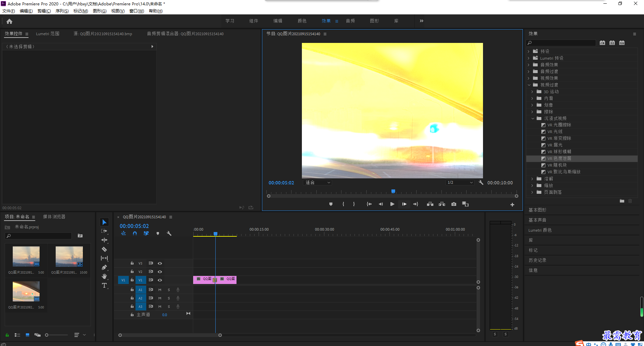Expand the 溶解 folder

pos(532,179)
